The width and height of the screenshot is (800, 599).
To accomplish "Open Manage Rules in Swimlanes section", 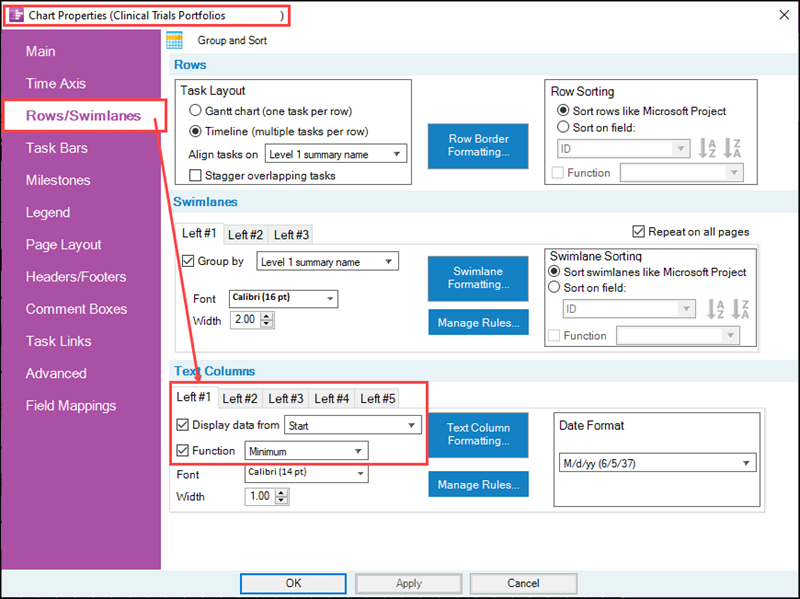I will (x=478, y=322).
